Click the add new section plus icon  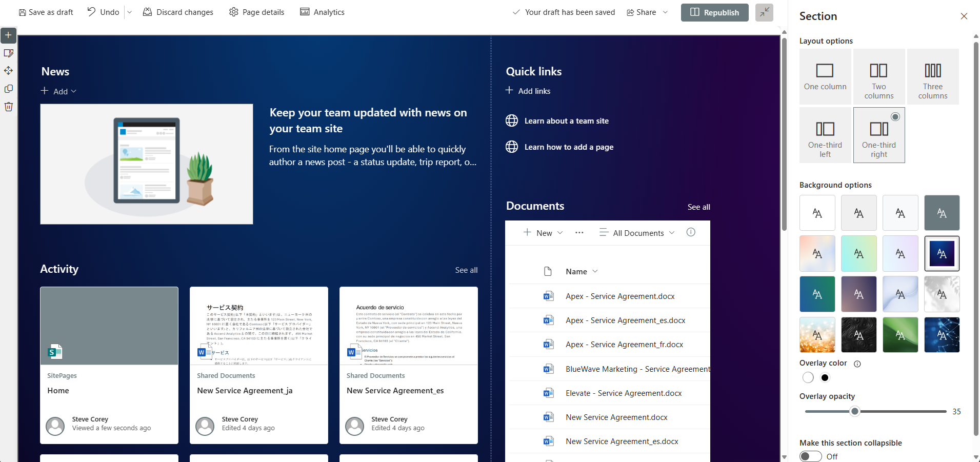click(9, 35)
